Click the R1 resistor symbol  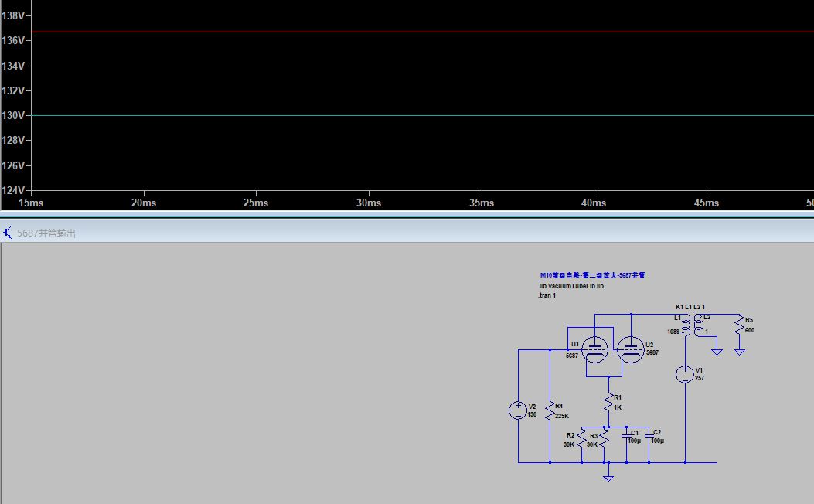pos(609,403)
